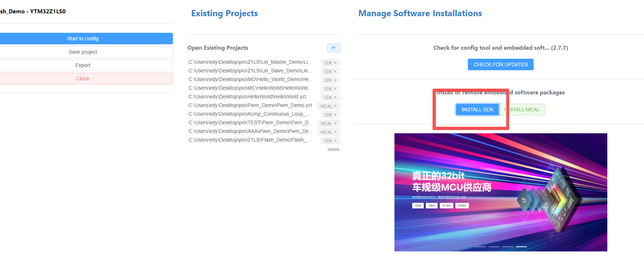Screen dimensions: 644x268
Task: Close the current project with the red Close button
Action: [x=83, y=79]
